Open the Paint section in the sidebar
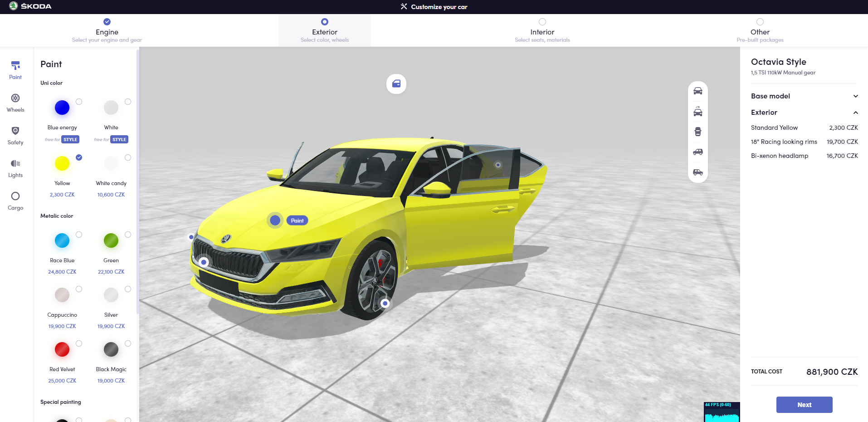Screen dimensions: 868x422 click(15, 70)
